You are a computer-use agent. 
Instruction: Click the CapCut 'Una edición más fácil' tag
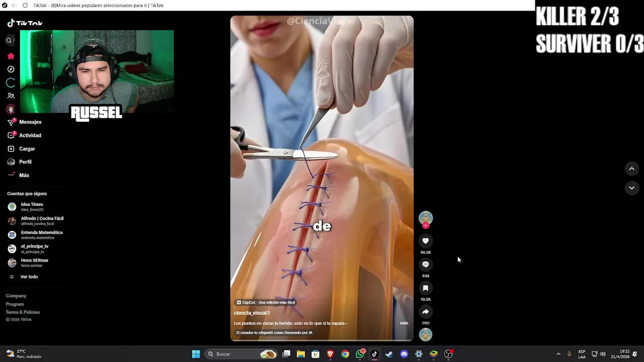click(x=266, y=302)
